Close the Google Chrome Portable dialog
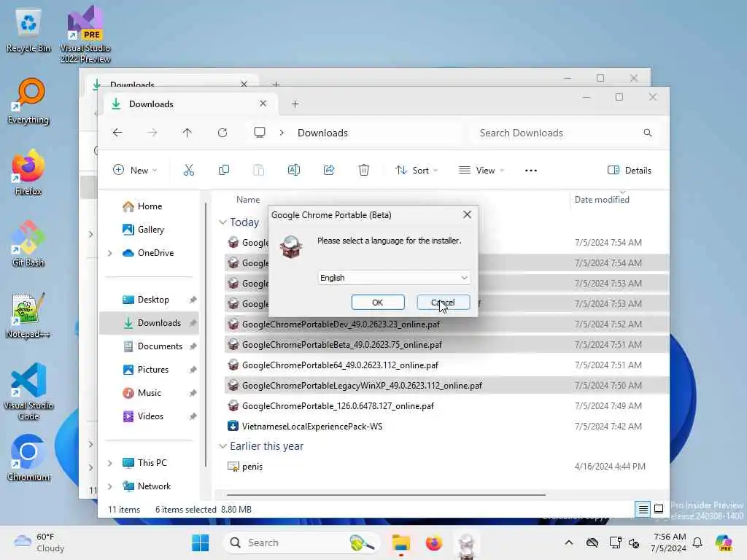Image resolution: width=747 pixels, height=560 pixels. [x=467, y=215]
